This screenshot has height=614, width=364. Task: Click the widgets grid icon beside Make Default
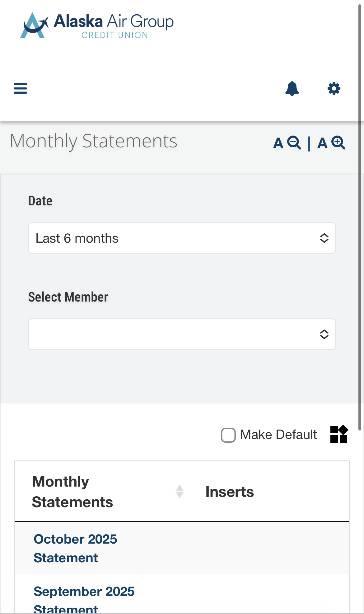[x=339, y=434]
